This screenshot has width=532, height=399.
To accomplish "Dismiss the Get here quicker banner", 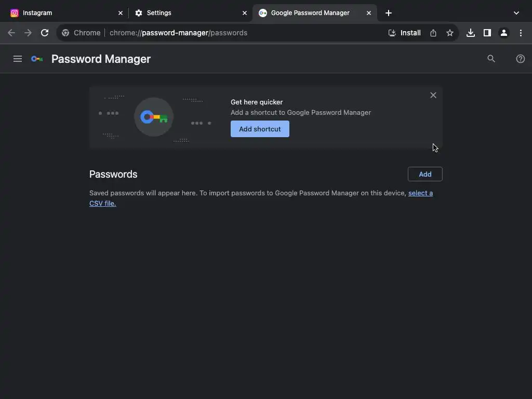I will 433,96.
